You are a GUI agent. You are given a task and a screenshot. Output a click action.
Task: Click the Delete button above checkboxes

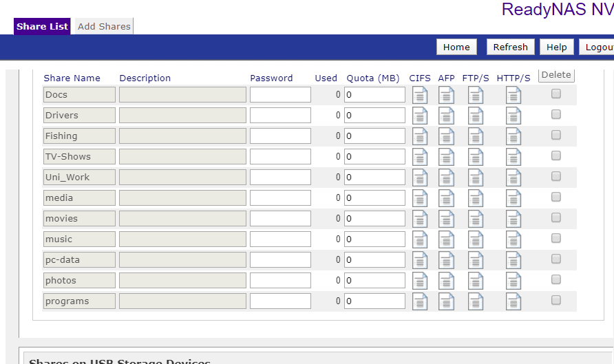click(556, 75)
